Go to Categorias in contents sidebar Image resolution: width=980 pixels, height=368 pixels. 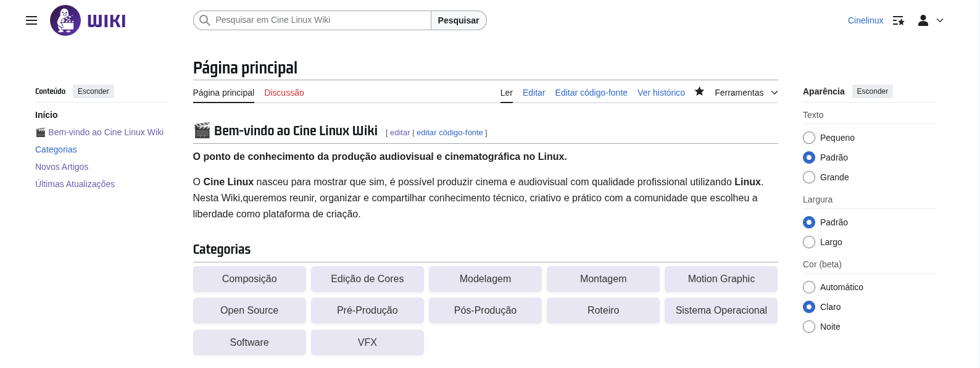click(x=56, y=149)
